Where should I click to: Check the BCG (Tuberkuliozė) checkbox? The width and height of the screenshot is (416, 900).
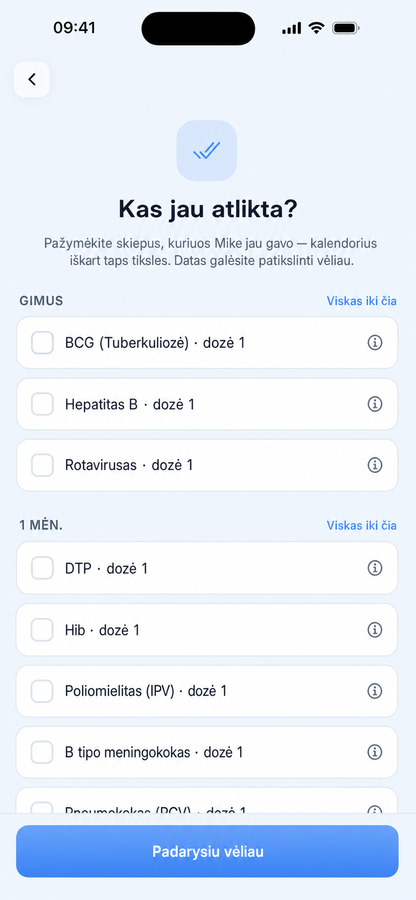tap(42, 343)
